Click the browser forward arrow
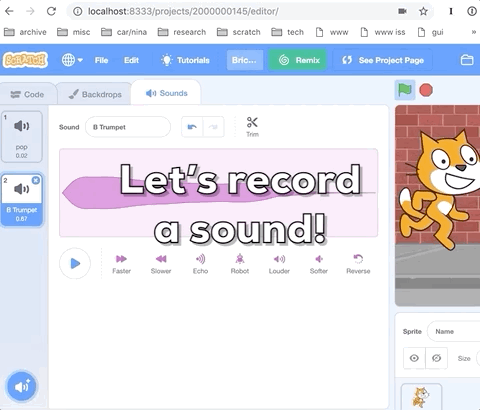The height and width of the screenshot is (410, 480). click(x=30, y=11)
